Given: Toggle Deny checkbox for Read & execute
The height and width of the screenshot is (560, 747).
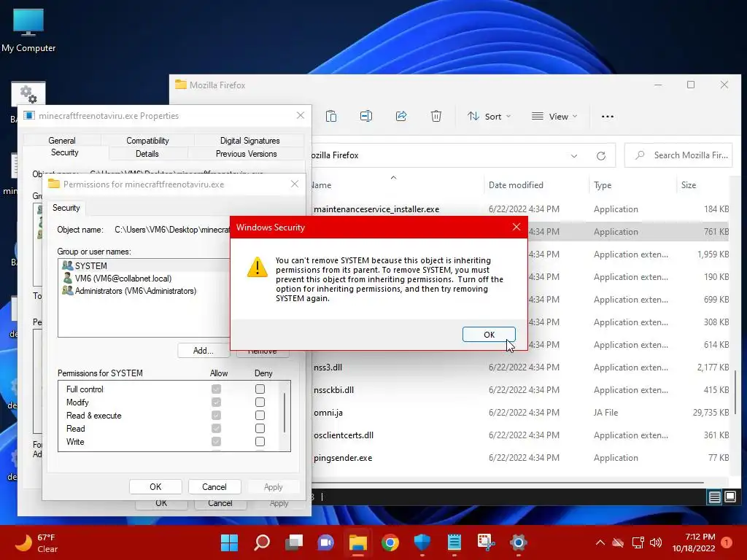Looking at the screenshot, I should (x=260, y=415).
